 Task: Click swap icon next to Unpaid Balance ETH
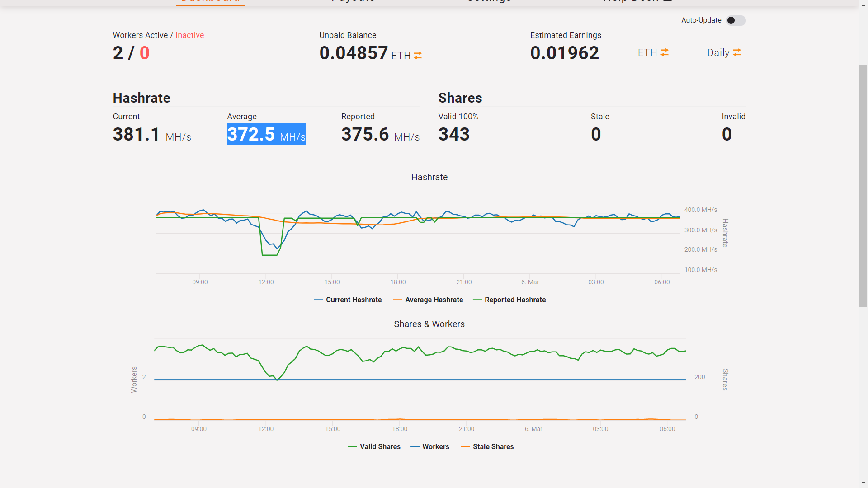pos(418,55)
